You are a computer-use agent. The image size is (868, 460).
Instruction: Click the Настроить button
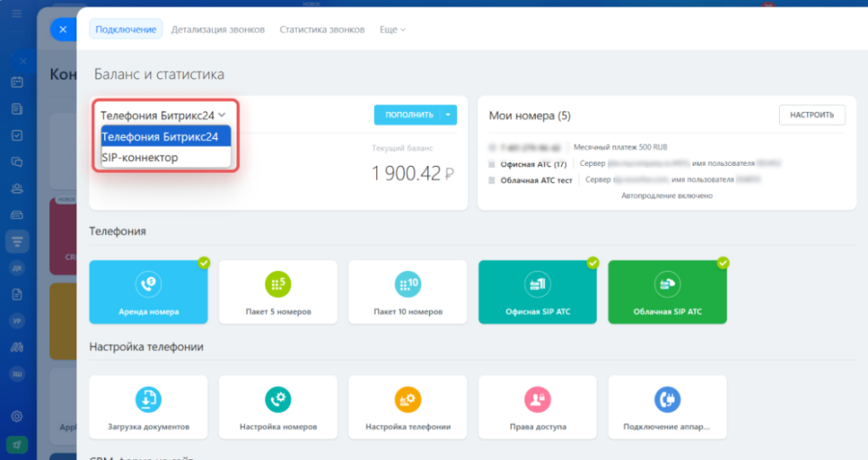pos(811,115)
